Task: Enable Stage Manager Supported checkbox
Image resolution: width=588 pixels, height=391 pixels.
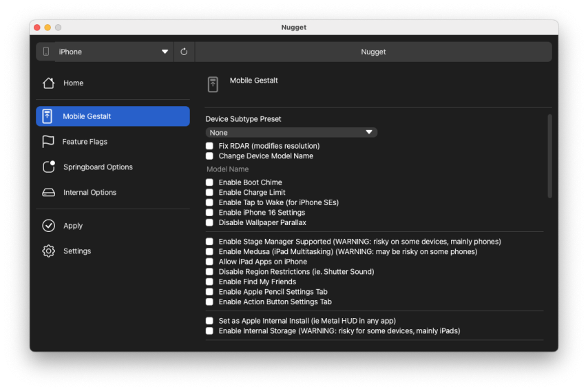Action: tap(209, 242)
